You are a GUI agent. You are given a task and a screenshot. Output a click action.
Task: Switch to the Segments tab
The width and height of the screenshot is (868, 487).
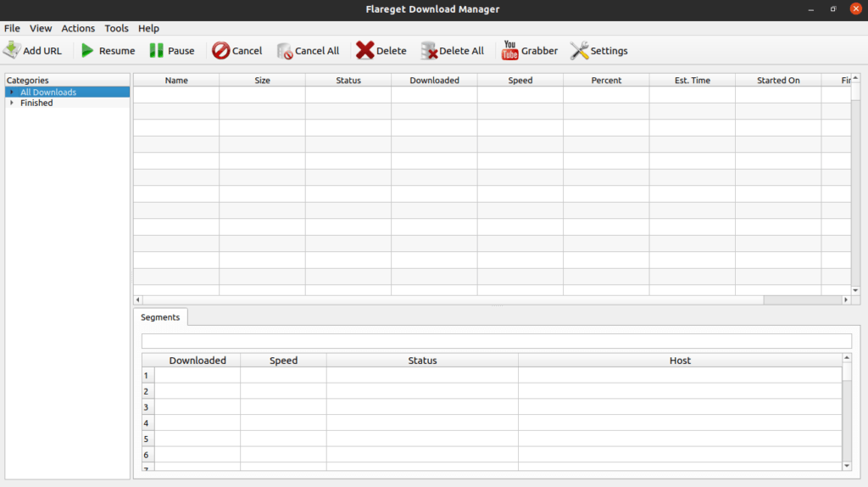[x=160, y=317]
